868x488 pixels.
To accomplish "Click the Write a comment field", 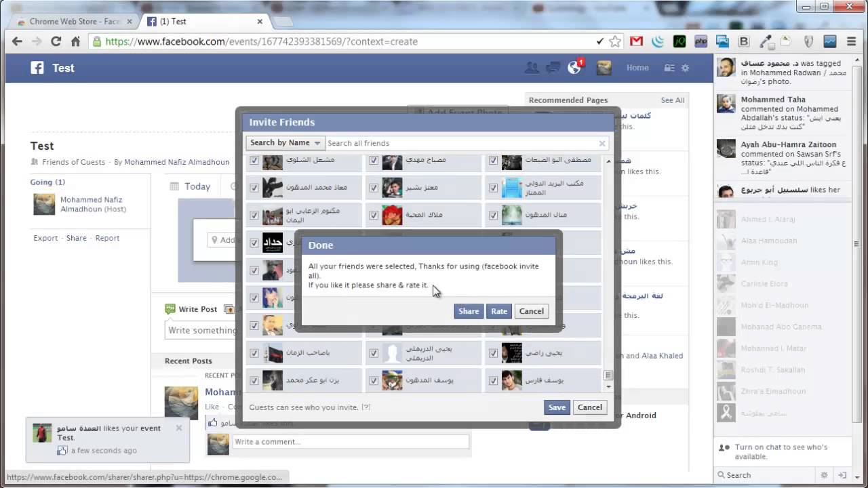I will pos(351,442).
